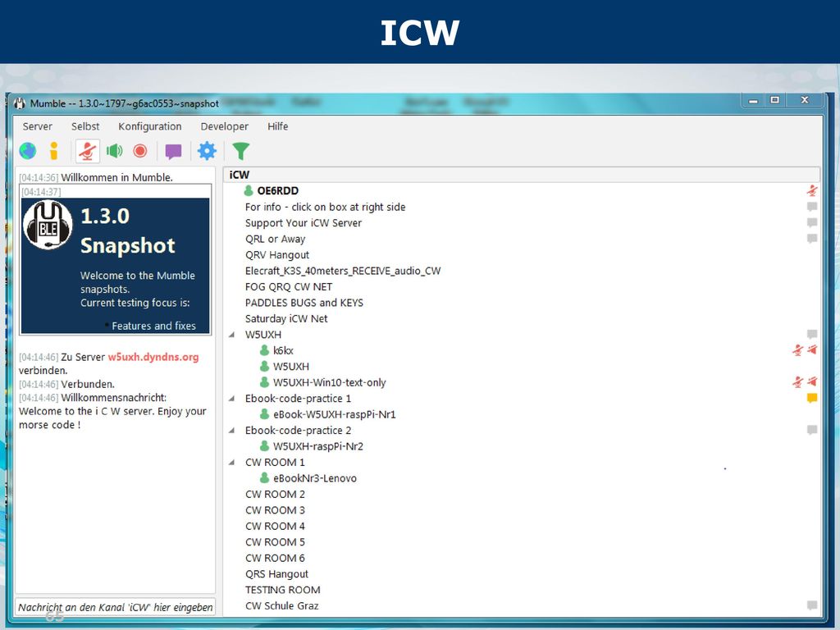840x630 pixels.
Task: Select the CW ROOM 5 channel
Action: (x=275, y=542)
